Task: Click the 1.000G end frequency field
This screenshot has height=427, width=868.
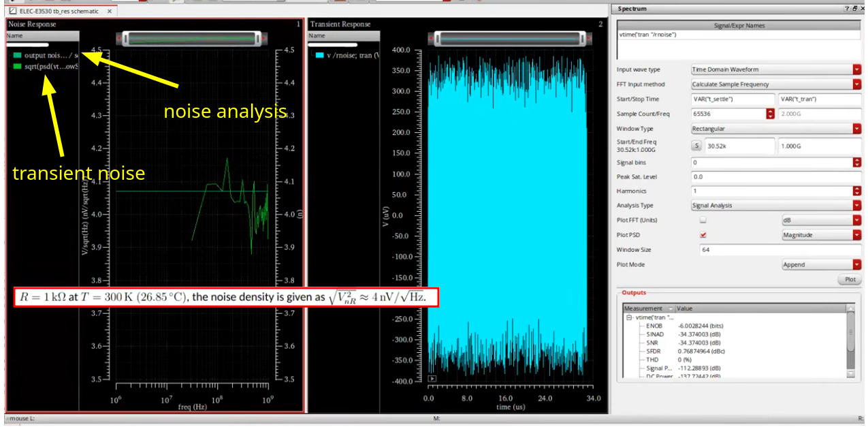Action: coord(820,145)
